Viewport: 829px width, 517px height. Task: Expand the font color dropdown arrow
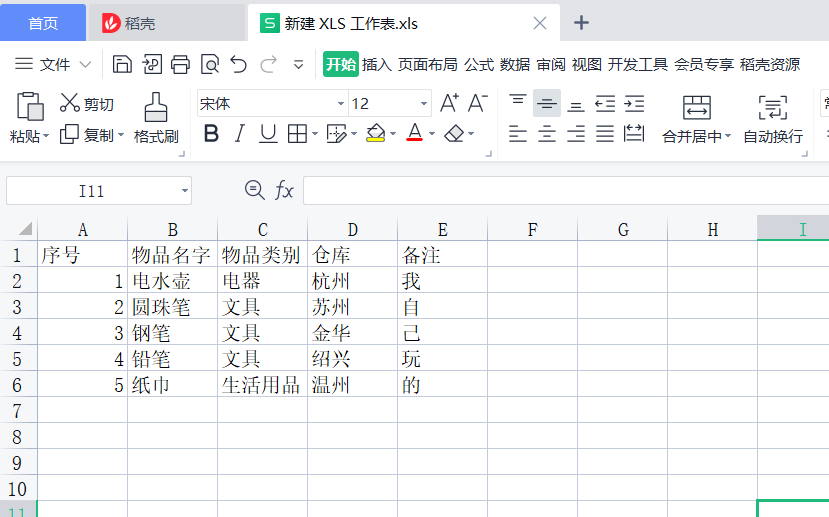point(432,134)
